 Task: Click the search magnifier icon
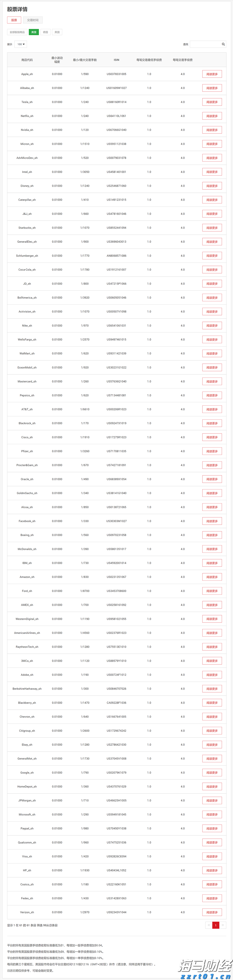[x=223, y=44]
